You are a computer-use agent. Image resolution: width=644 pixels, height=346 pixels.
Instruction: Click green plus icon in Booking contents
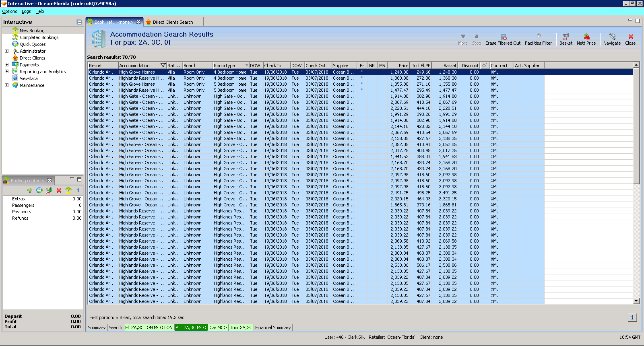click(x=30, y=190)
